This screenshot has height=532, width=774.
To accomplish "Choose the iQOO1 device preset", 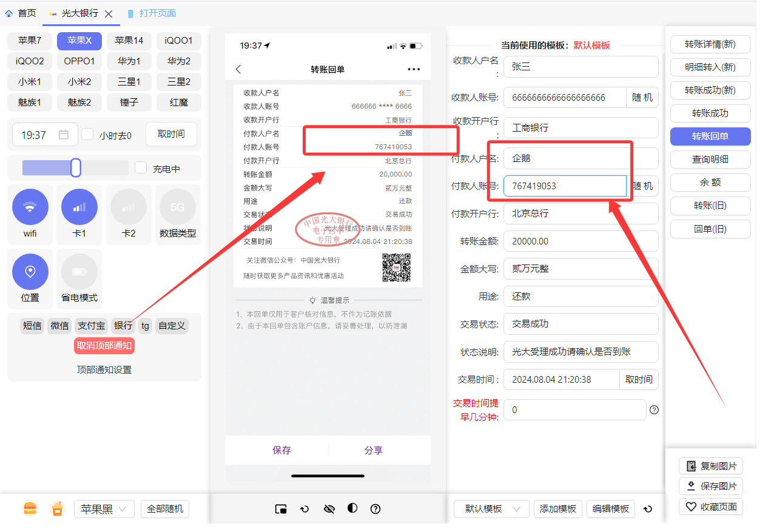I will [x=179, y=41].
